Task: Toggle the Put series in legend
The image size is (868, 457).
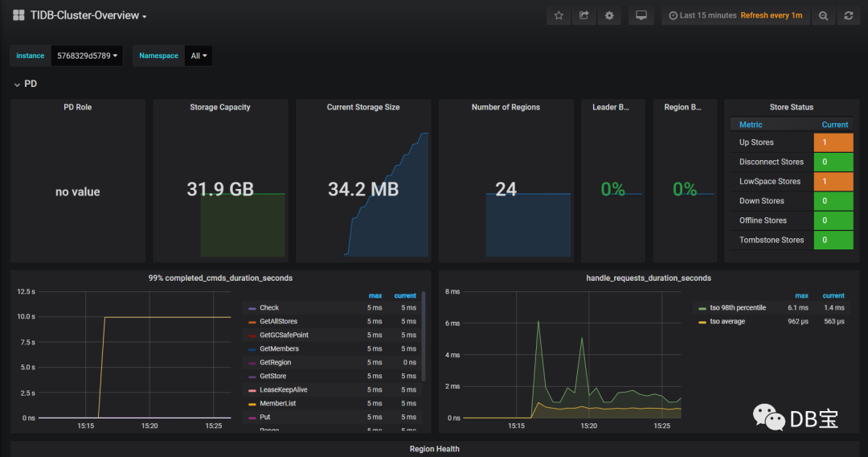Action: tap(264, 417)
